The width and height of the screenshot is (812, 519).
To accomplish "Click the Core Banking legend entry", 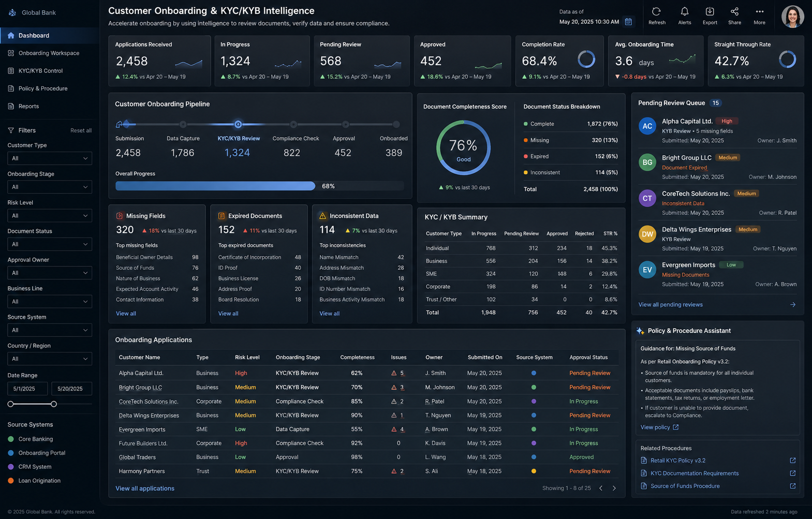I will pyautogui.click(x=31, y=439).
